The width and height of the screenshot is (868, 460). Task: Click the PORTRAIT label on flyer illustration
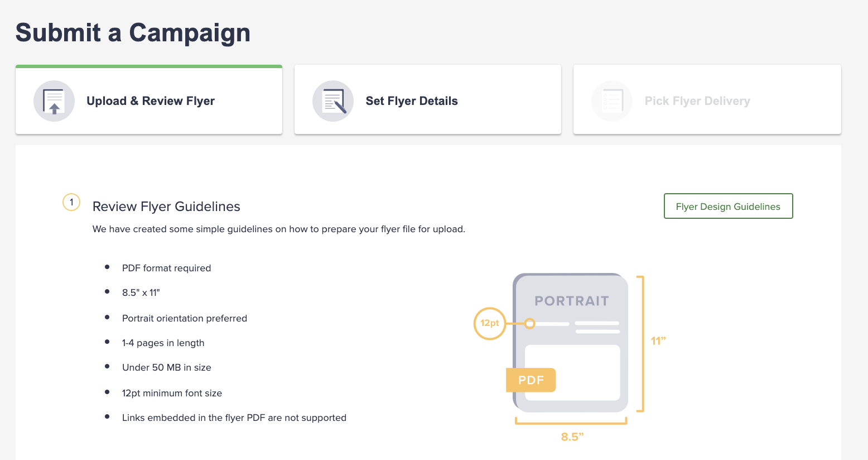[x=572, y=301]
